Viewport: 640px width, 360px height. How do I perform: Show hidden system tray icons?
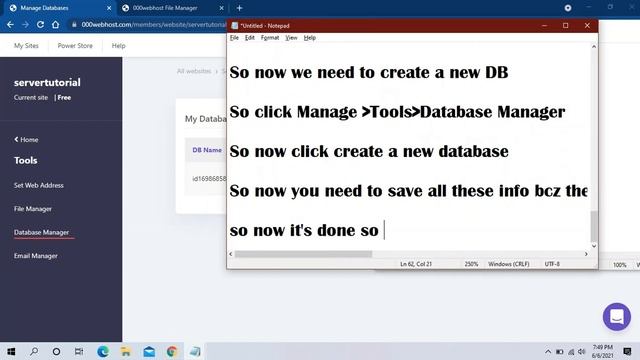(548, 351)
